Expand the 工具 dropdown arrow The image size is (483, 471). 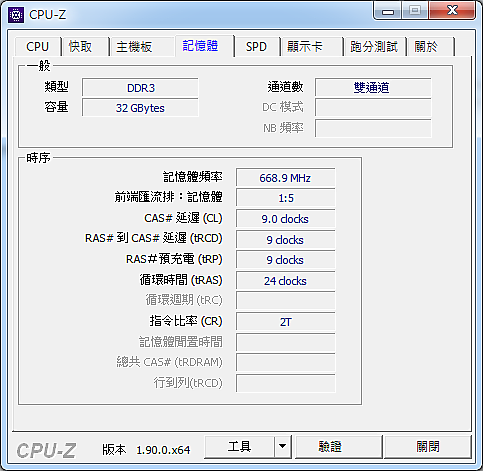coord(283,447)
